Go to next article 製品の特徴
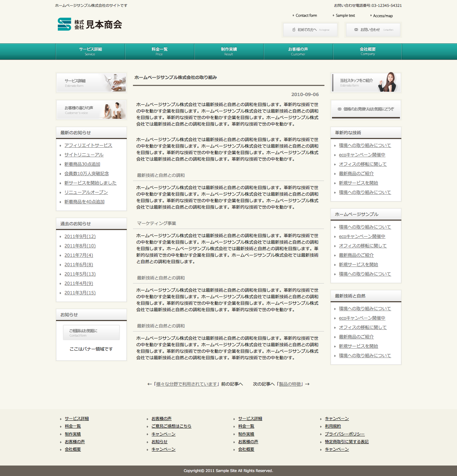457x476 pixels. 290,384
